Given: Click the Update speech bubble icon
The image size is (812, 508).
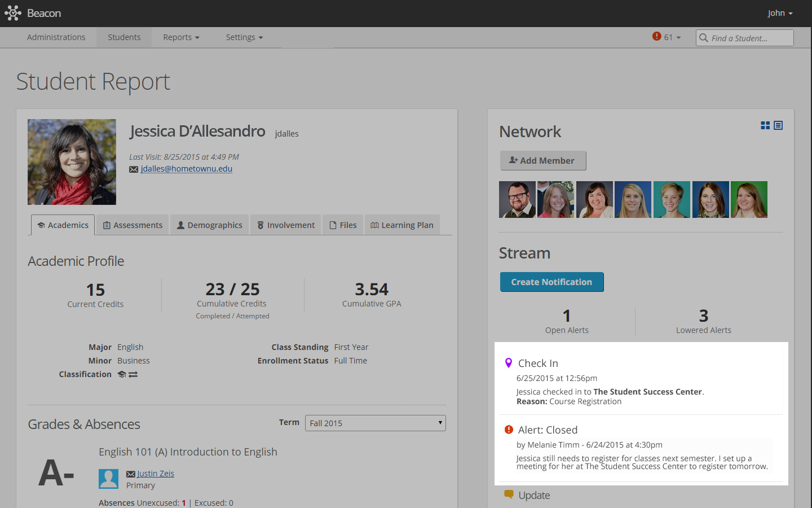Looking at the screenshot, I should [x=509, y=494].
